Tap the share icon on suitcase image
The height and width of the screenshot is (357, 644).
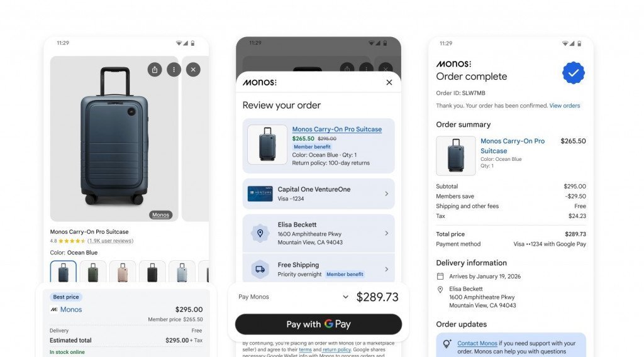[155, 70]
